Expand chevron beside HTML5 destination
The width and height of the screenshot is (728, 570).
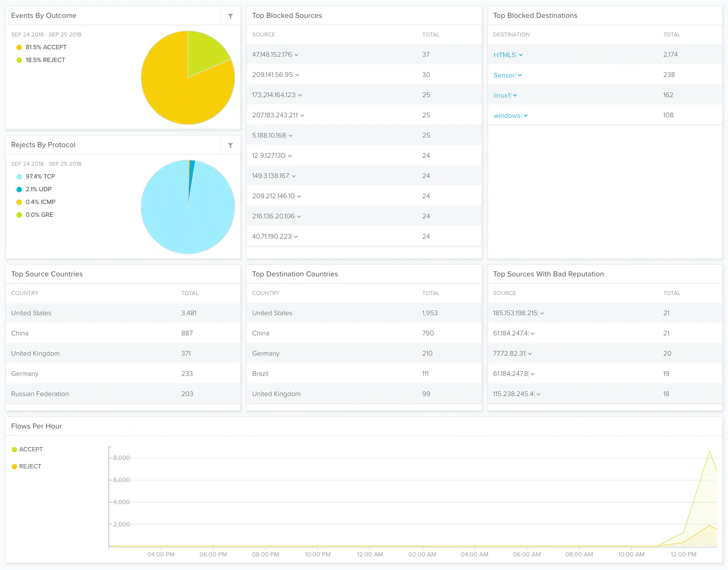[521, 55]
